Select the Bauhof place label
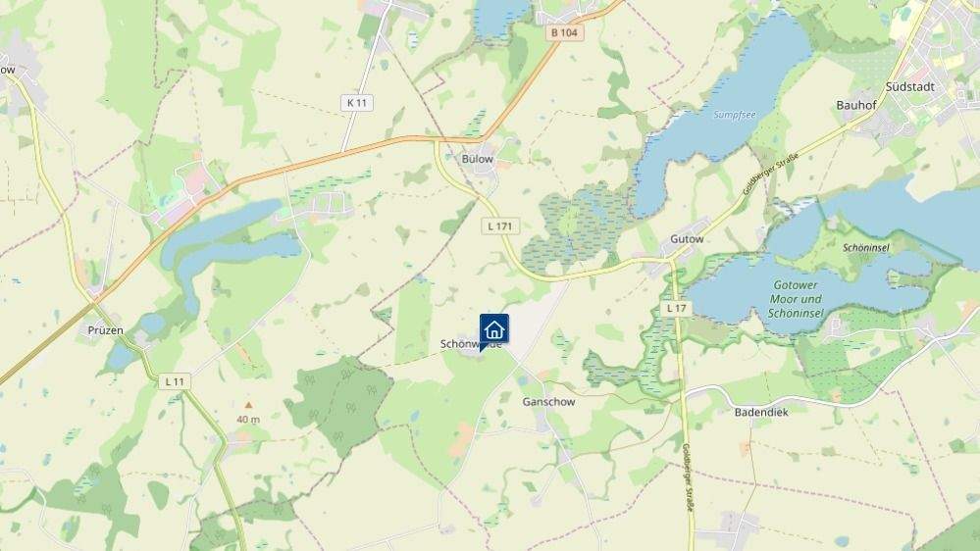The width and height of the screenshot is (980, 551). point(856,105)
